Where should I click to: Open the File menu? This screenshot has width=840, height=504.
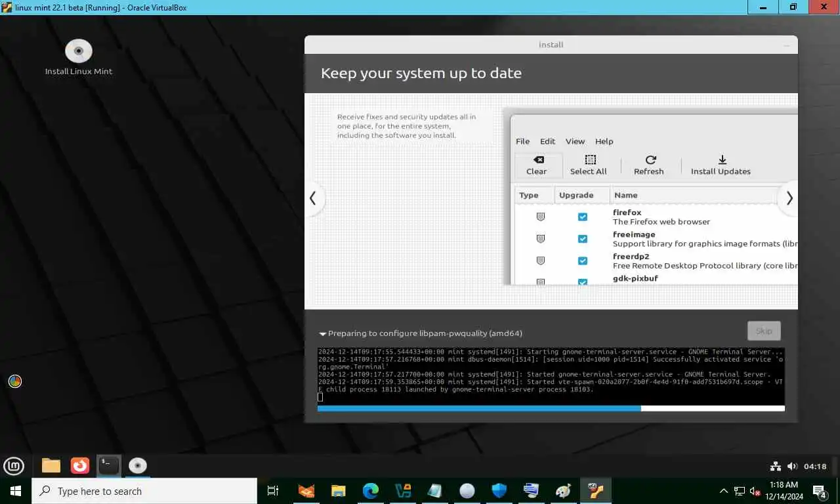click(x=522, y=141)
